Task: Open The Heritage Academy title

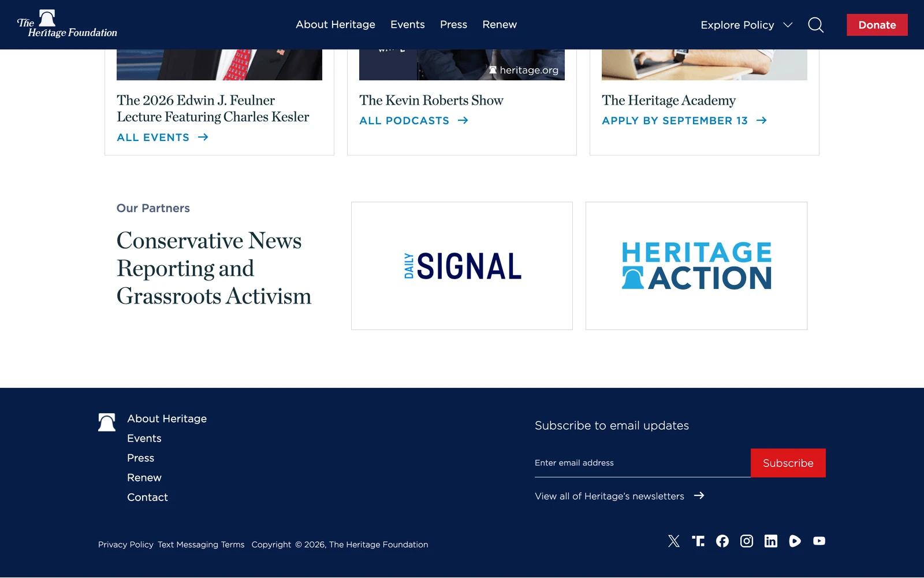Action: [669, 100]
